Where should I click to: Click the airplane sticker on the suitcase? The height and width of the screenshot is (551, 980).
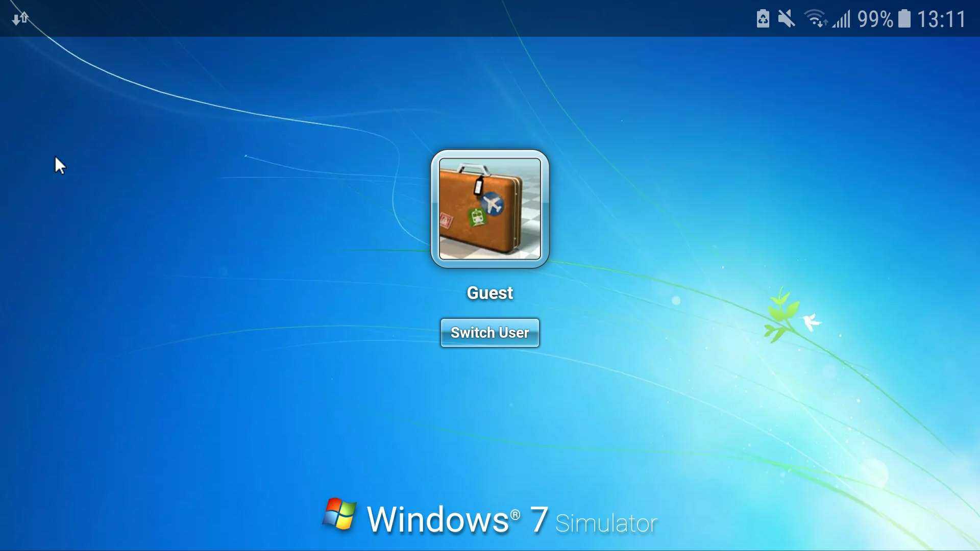(x=492, y=203)
